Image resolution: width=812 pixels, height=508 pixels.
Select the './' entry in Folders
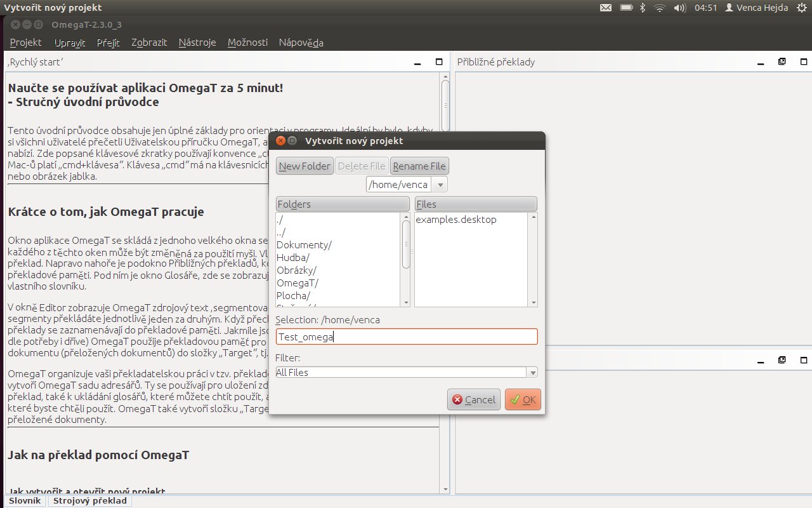point(338,219)
